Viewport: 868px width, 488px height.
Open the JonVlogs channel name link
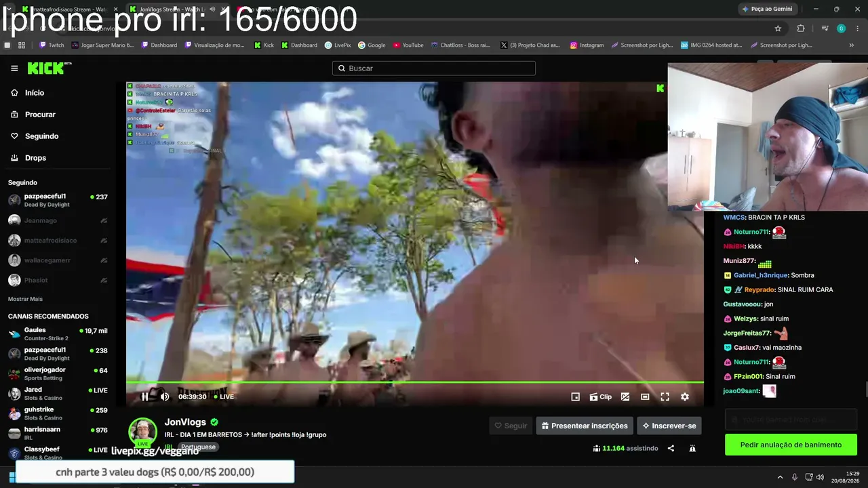186,422
